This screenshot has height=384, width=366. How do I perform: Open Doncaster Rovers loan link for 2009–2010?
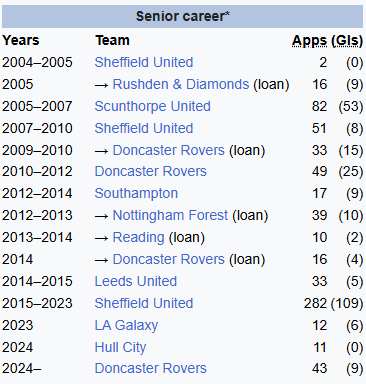(x=168, y=150)
